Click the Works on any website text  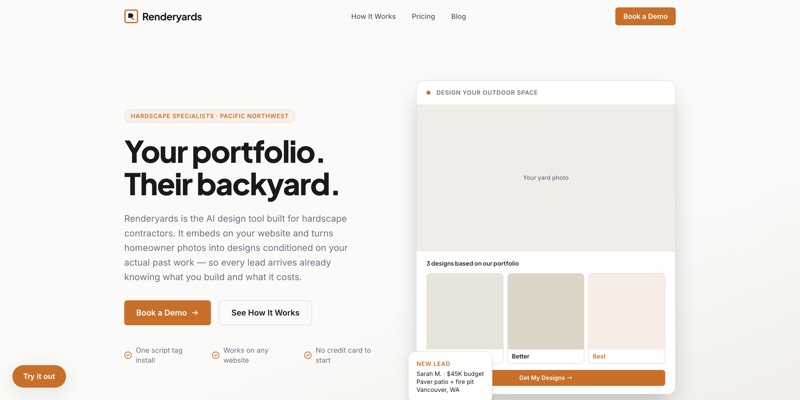[246, 355]
